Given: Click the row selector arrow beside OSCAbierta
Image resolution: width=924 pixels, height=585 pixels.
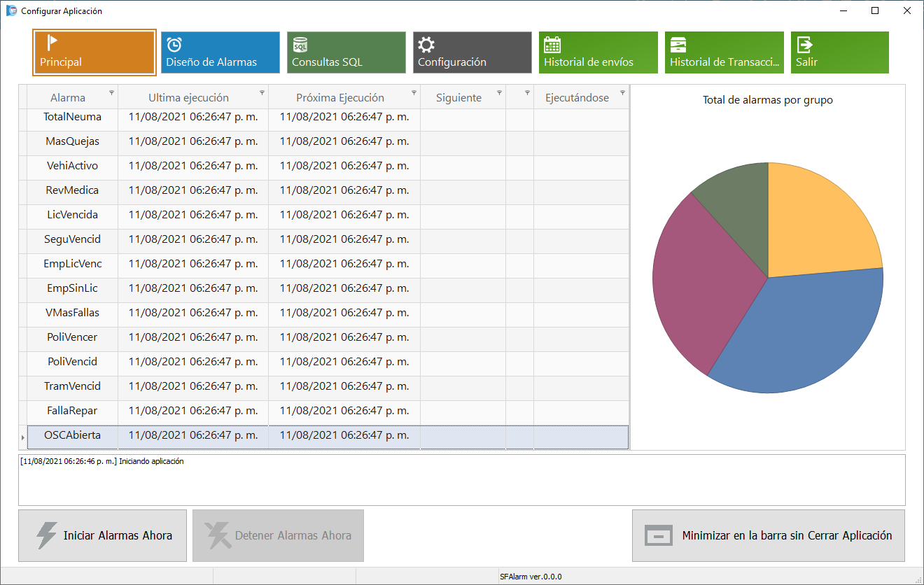Looking at the screenshot, I should [22, 437].
